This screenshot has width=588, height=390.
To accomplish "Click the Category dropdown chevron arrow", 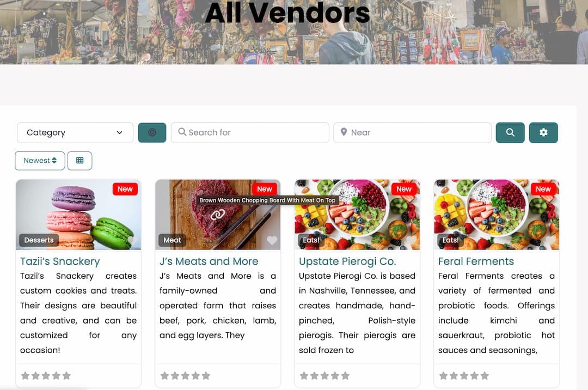I will [x=120, y=132].
